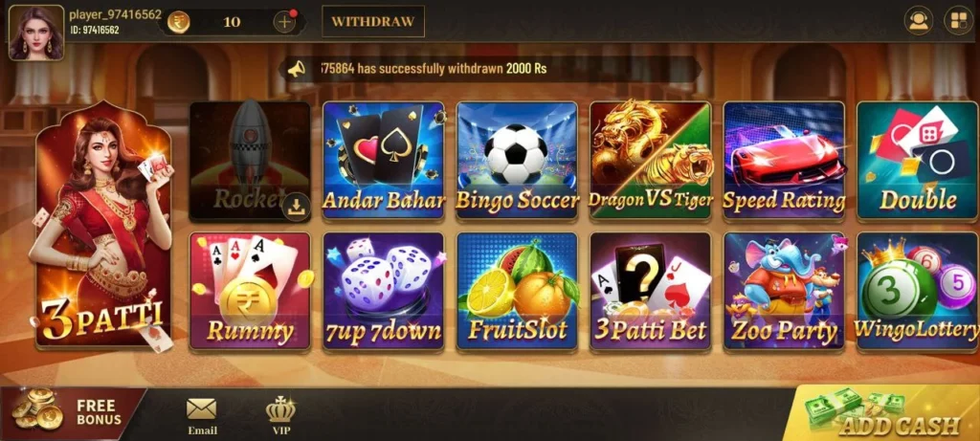
Task: Open the Andar Bahar game tile
Action: [x=383, y=161]
